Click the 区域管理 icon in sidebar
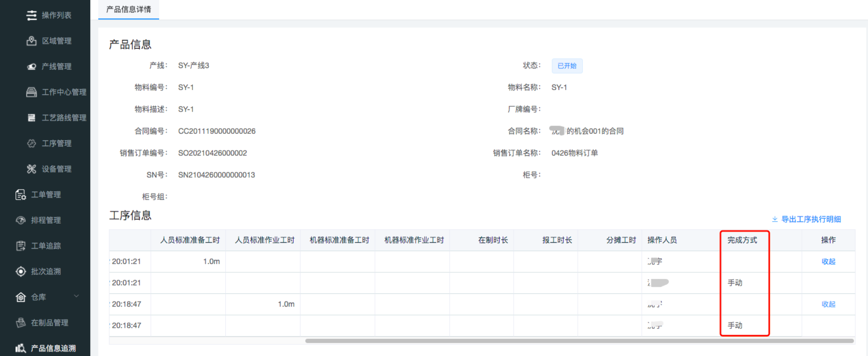 [x=31, y=41]
